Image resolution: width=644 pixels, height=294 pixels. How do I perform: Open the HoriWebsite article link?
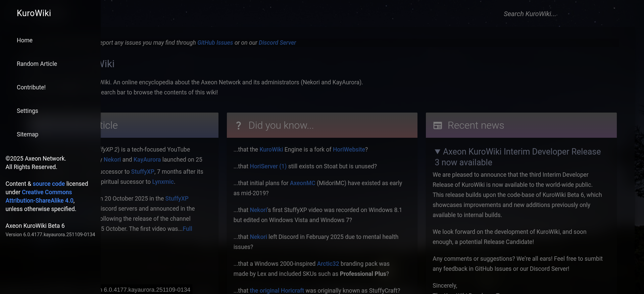349,150
